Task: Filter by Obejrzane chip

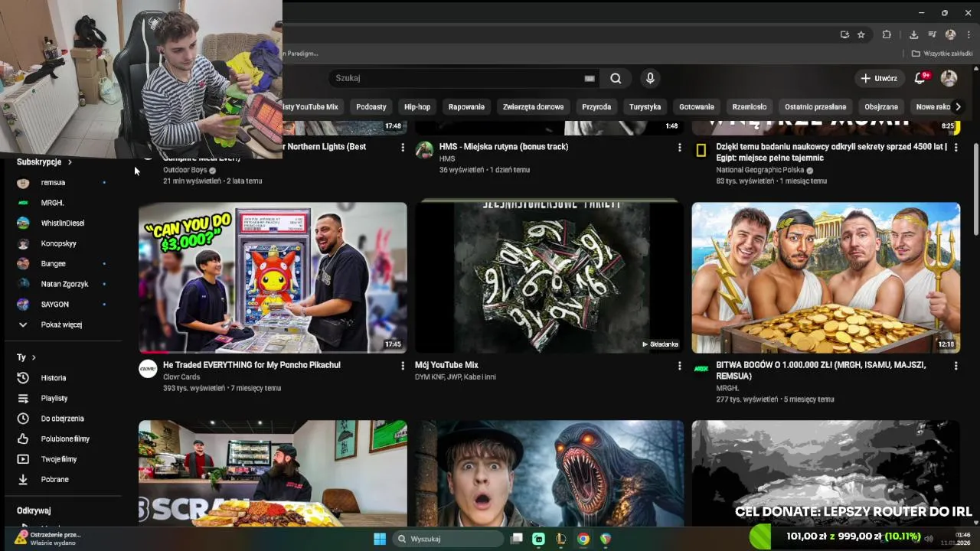Action: 881,107
